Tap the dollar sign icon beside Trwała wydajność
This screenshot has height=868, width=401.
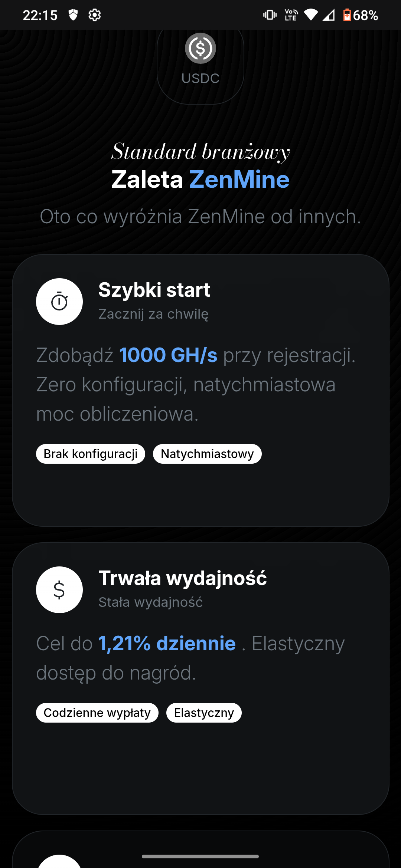point(59,590)
